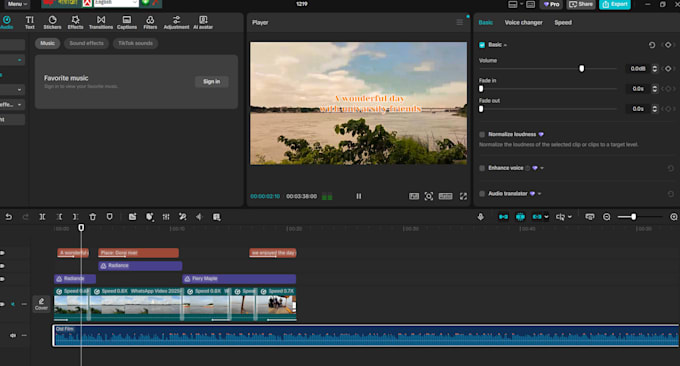
Task: Open the linkage options dropdown arrow
Action: [546, 217]
